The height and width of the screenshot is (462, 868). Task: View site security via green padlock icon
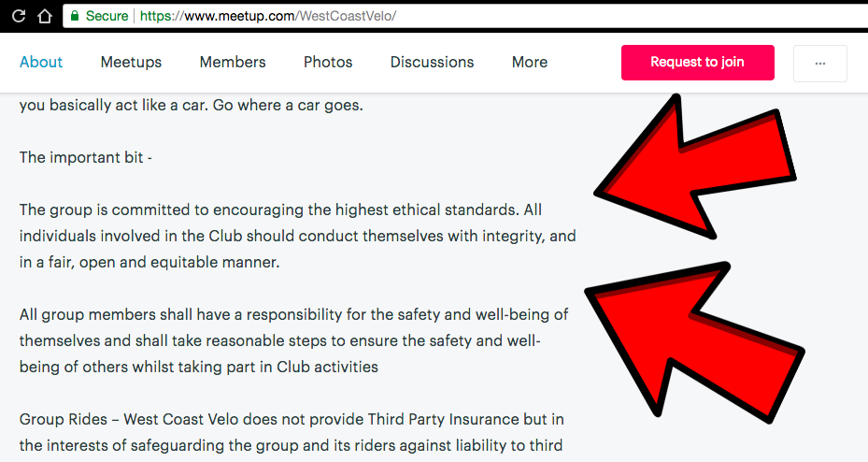[75, 16]
